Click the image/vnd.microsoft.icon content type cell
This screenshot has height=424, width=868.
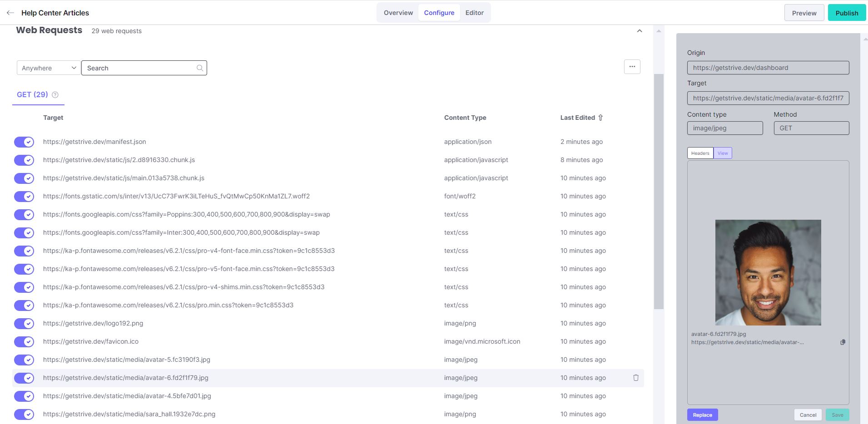[482, 341]
